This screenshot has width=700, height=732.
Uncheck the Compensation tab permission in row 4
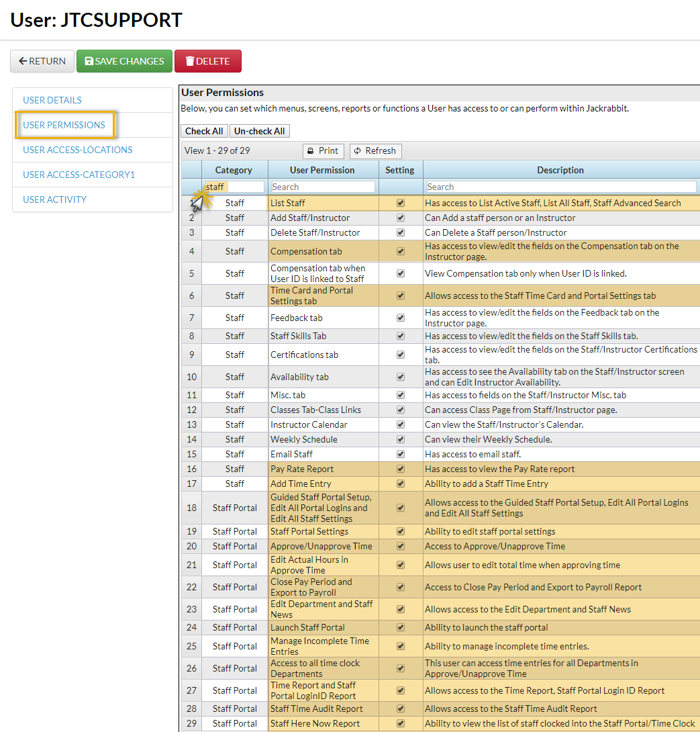401,251
